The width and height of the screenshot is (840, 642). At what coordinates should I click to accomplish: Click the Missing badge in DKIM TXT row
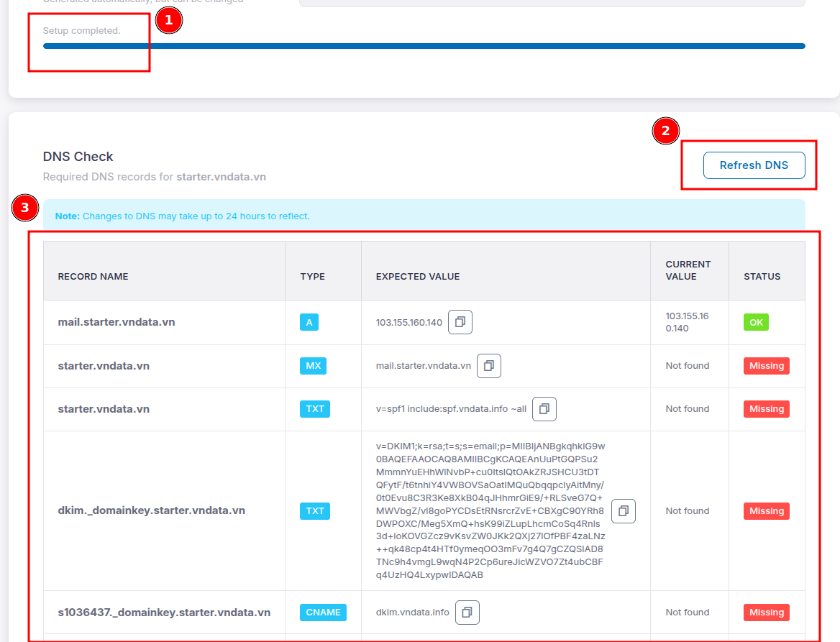pos(766,511)
